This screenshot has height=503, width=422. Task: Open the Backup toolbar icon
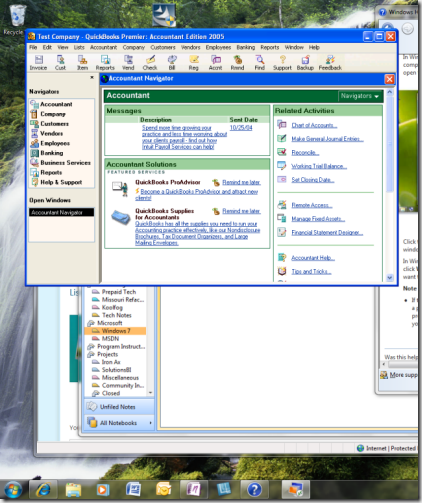tap(305, 63)
